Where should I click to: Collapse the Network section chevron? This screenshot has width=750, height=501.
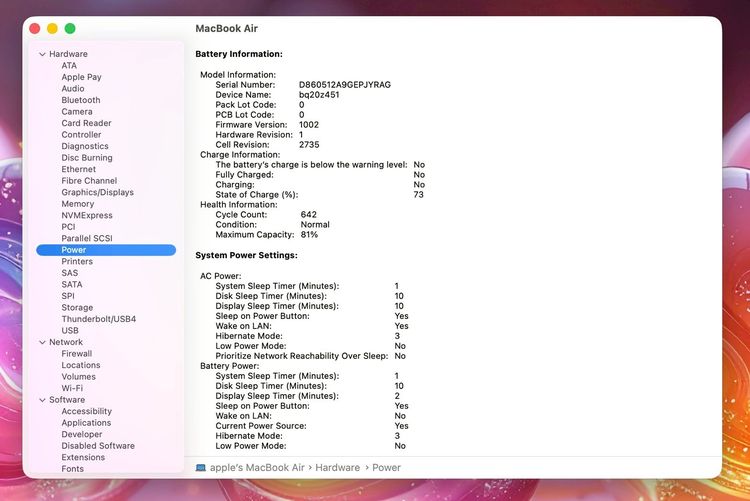point(42,342)
